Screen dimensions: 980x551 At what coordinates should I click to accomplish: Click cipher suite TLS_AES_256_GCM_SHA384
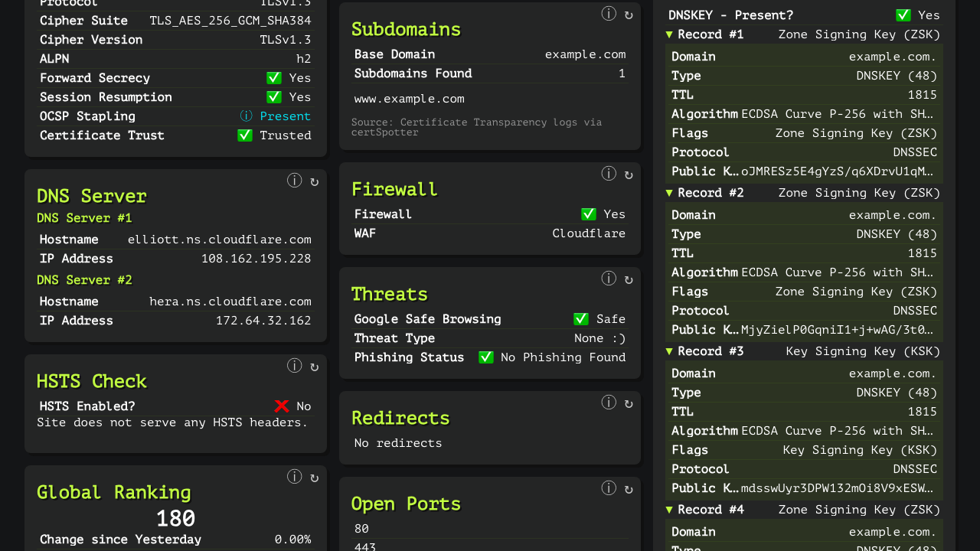click(230, 21)
